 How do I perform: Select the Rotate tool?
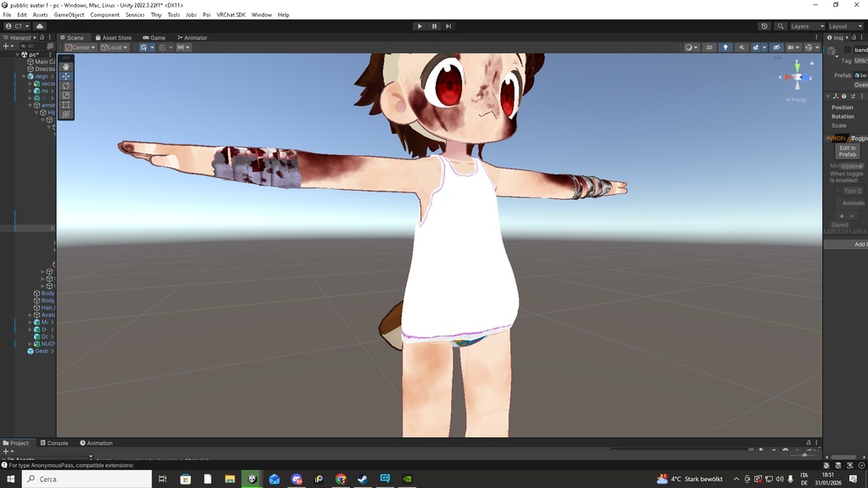[x=66, y=86]
